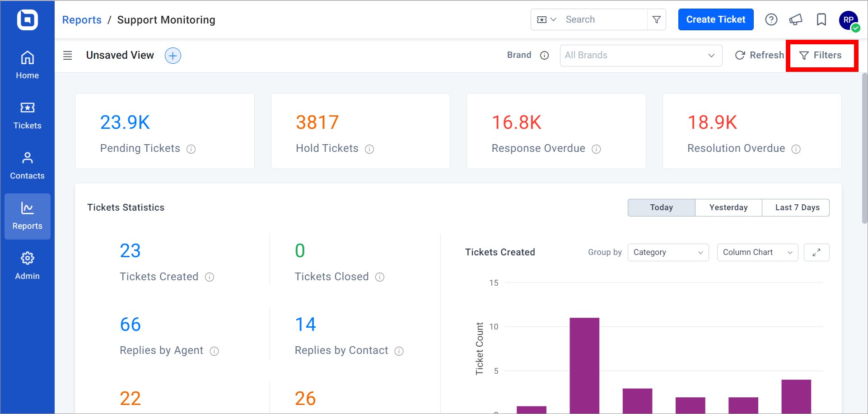Click the page vertical scrollbar
This screenshot has width=868, height=414.
[x=864, y=147]
